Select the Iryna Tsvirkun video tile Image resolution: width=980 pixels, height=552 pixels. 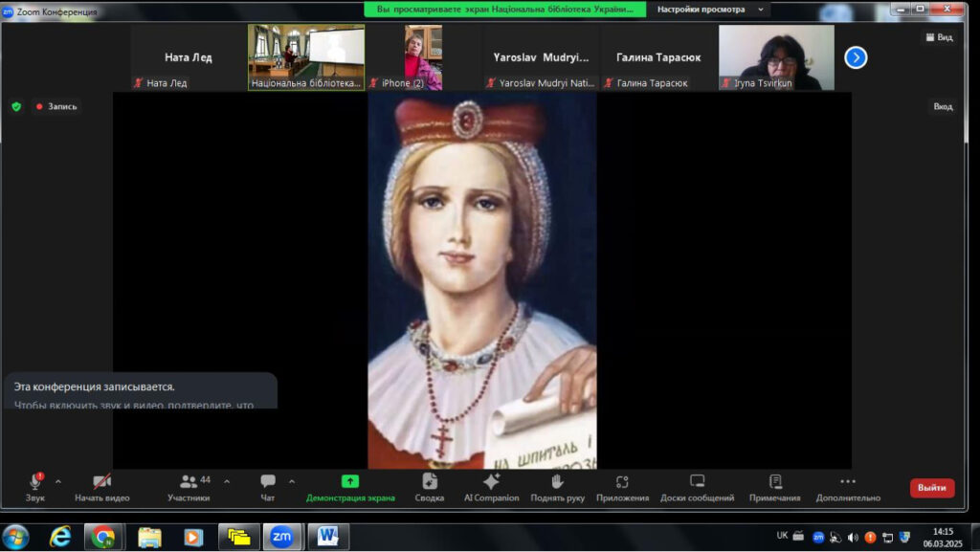[x=776, y=57]
